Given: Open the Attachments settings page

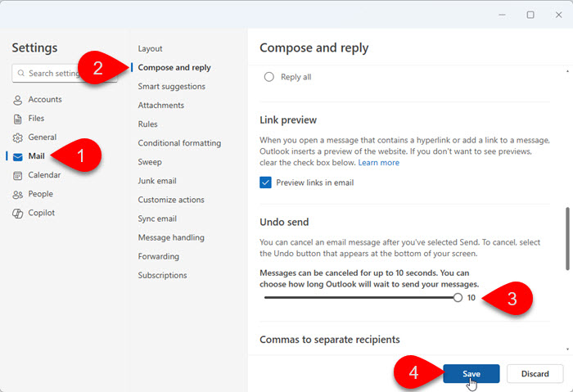Looking at the screenshot, I should tap(160, 106).
